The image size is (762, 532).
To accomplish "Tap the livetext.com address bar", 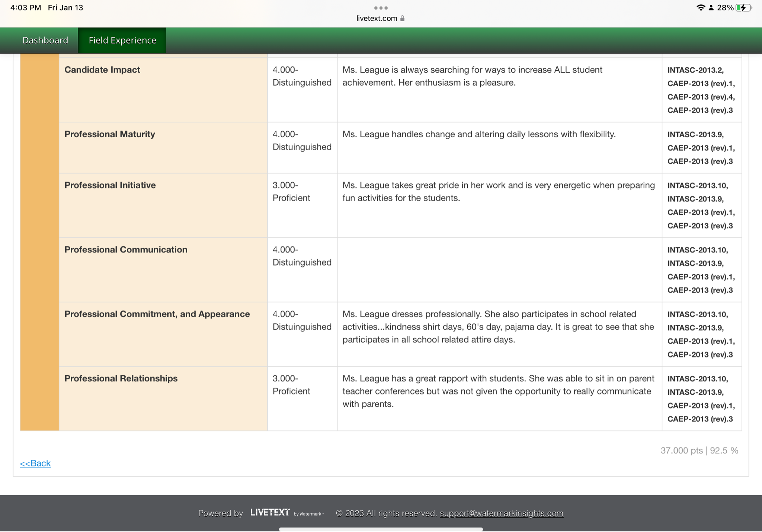I will [377, 18].
